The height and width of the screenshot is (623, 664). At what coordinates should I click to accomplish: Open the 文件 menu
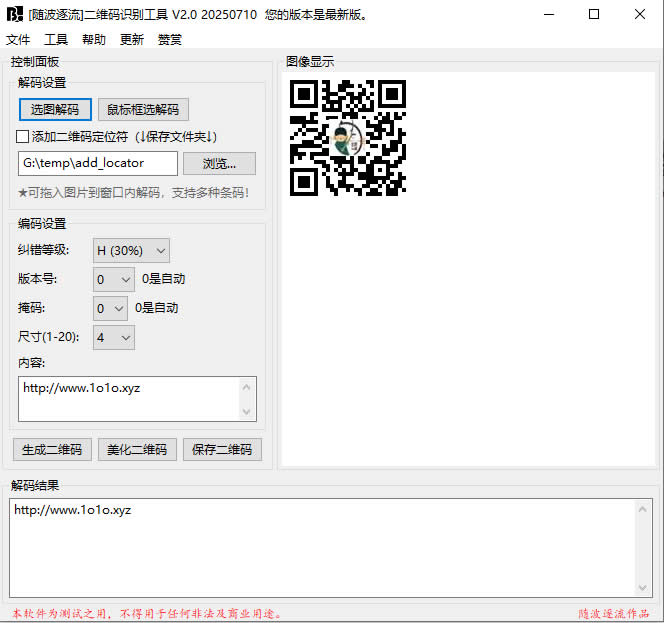[x=18, y=40]
